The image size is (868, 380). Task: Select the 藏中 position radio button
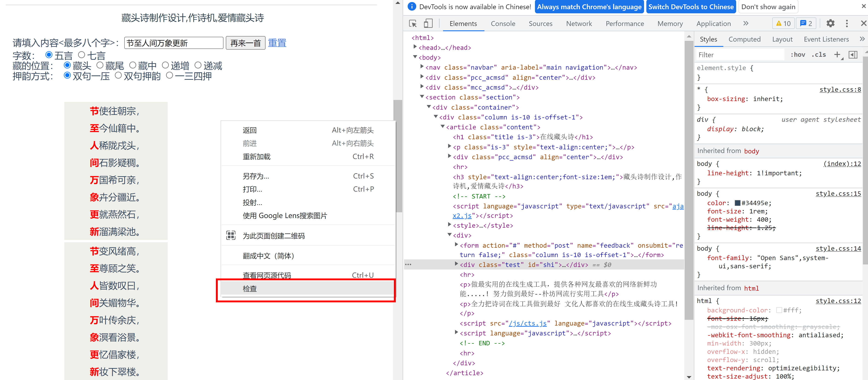pos(133,65)
